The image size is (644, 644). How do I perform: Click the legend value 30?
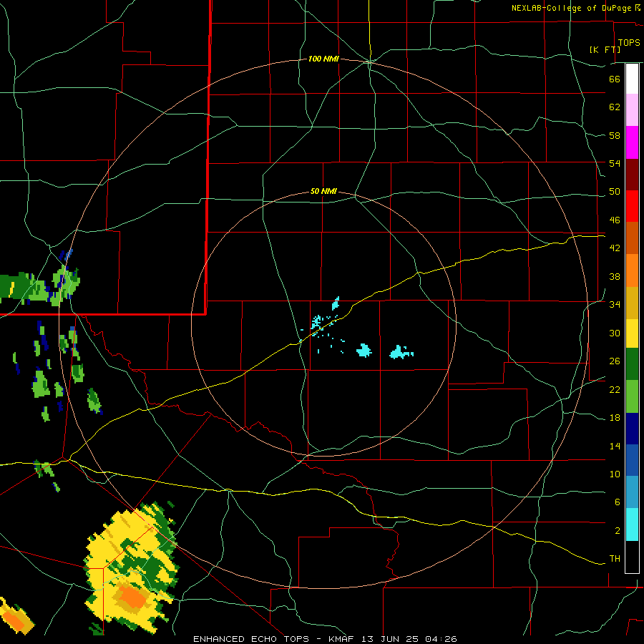click(x=615, y=333)
